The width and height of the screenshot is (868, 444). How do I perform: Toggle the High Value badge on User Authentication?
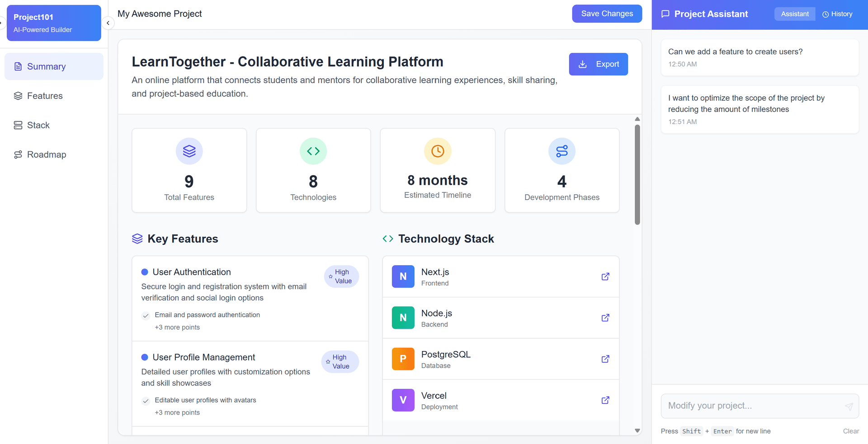(x=341, y=276)
